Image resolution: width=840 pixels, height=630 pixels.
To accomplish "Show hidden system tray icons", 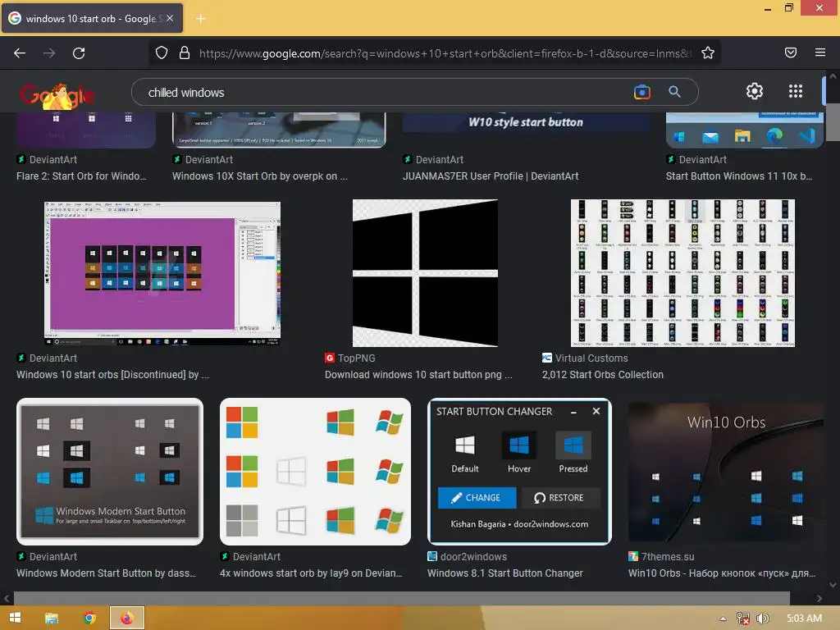I will coord(723,619).
